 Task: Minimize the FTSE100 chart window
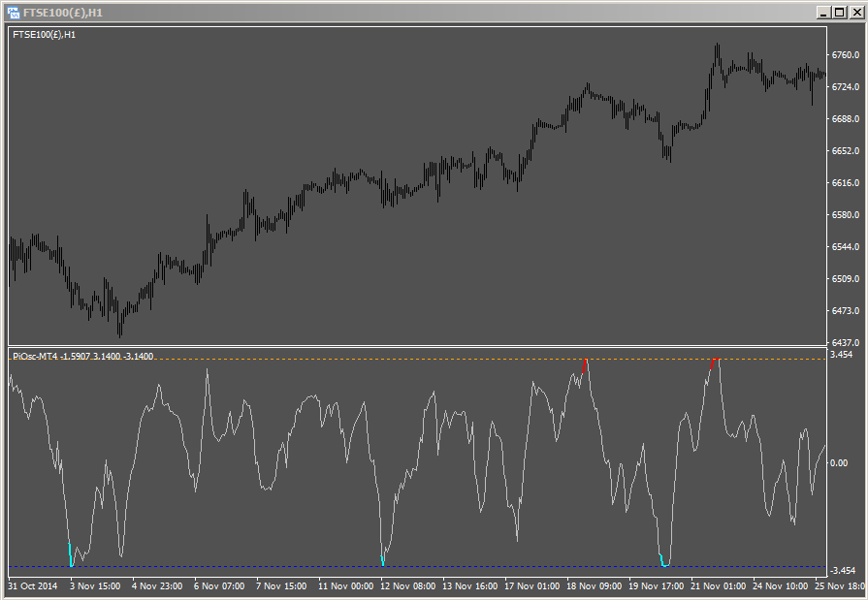point(822,12)
